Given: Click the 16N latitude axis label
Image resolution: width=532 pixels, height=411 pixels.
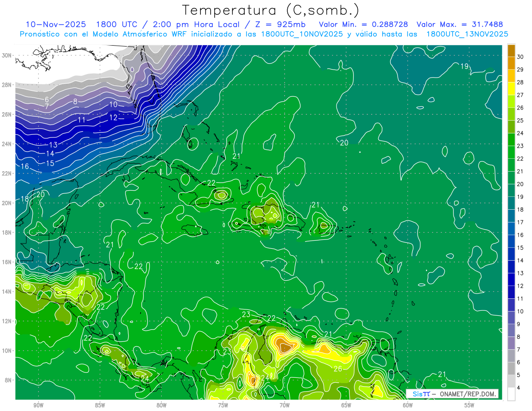Looking at the screenshot, I should click(7, 262).
